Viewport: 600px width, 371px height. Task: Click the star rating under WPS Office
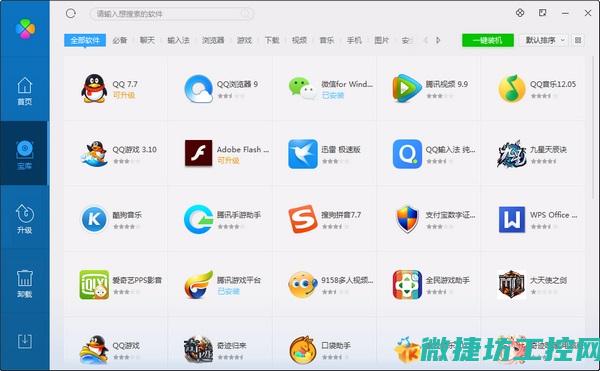(544, 227)
